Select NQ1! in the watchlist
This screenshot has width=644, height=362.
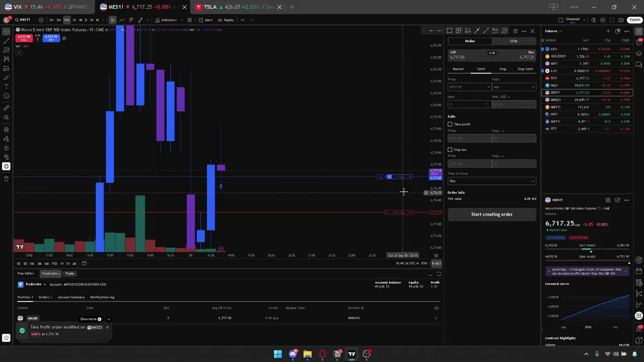(587, 85)
